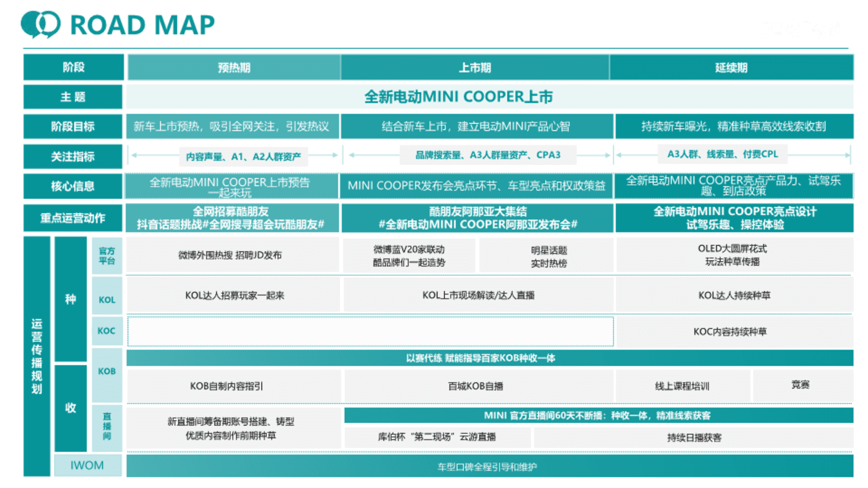The height and width of the screenshot is (488, 868).
Task: Click the vertical 运营传播规划 sidebar label
Action: click(37, 356)
